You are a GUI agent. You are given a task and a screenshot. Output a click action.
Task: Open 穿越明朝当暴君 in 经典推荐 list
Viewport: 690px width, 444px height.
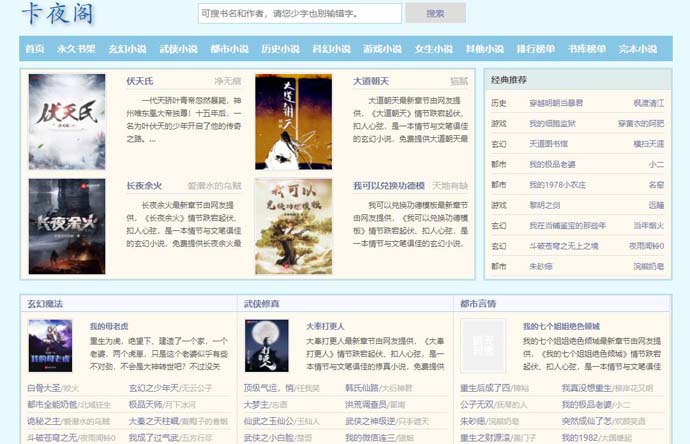pyautogui.click(x=556, y=103)
